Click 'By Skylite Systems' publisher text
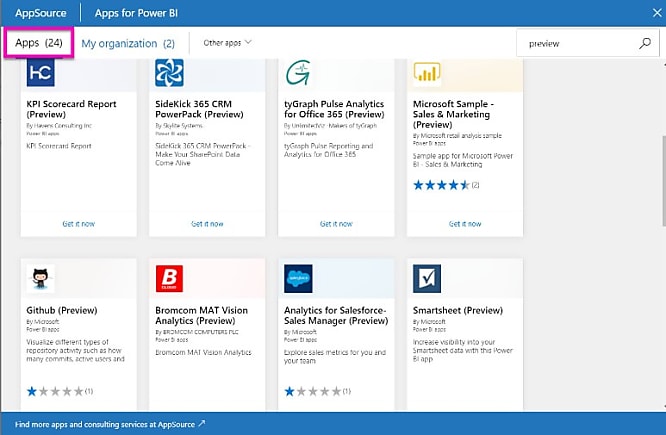This screenshot has height=435, width=666. click(179, 126)
